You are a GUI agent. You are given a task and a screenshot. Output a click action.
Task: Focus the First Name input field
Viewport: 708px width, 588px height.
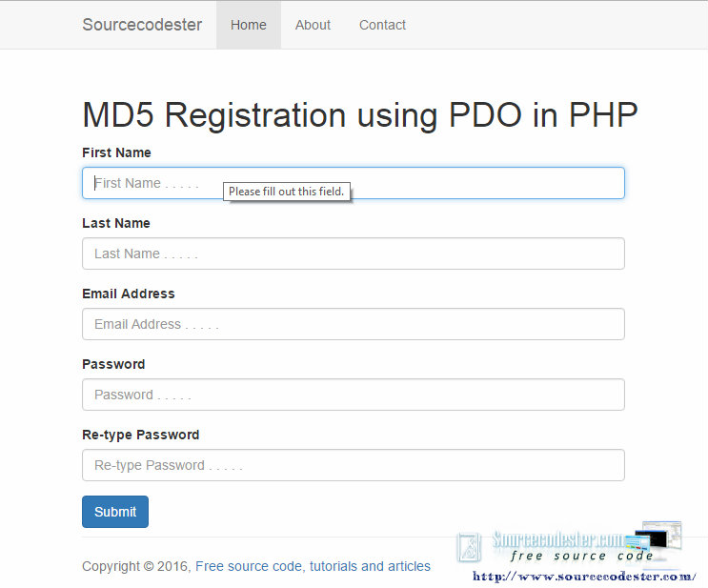[354, 183]
